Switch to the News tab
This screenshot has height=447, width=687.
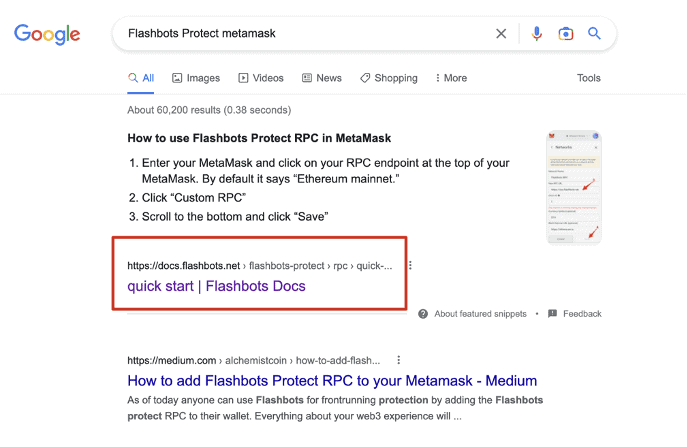(322, 78)
